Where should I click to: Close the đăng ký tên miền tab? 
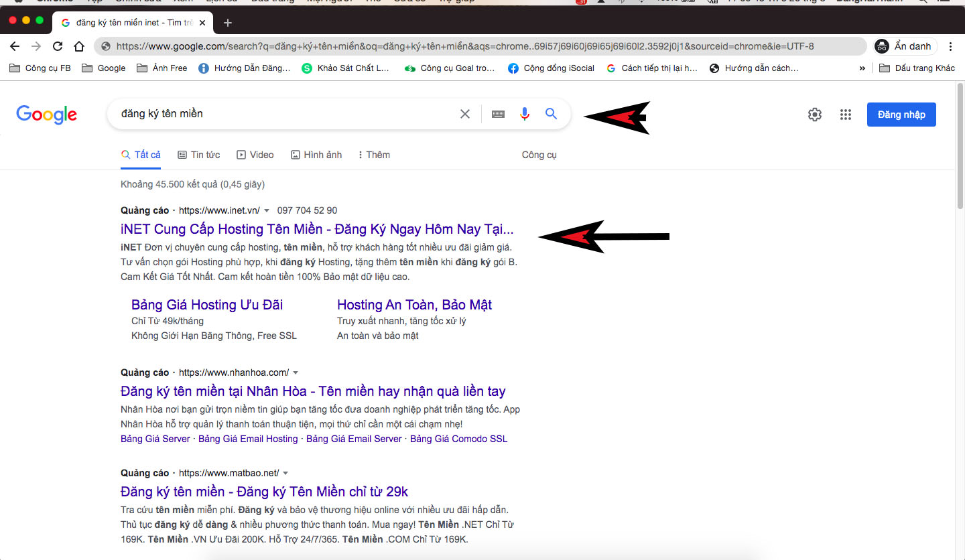[202, 23]
